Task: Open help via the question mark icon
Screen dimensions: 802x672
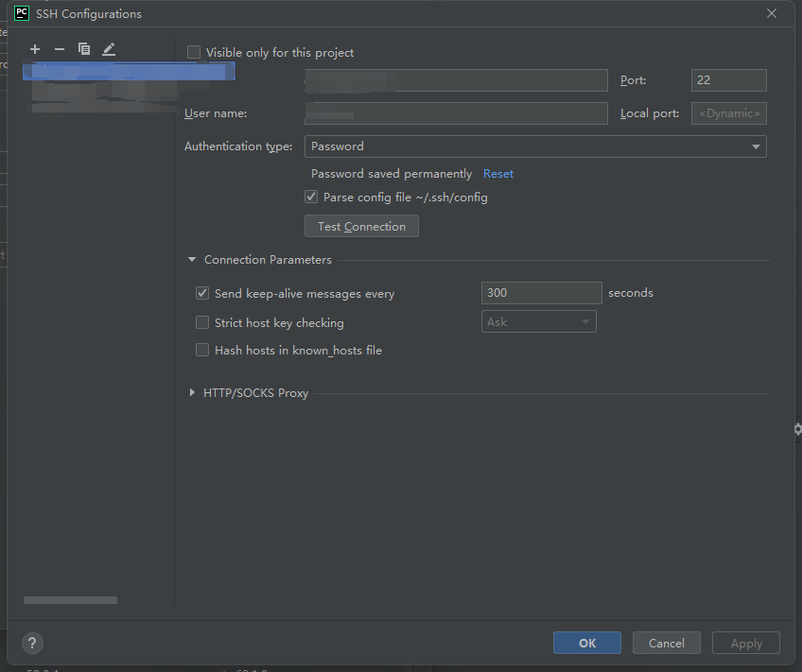Action: (33, 643)
